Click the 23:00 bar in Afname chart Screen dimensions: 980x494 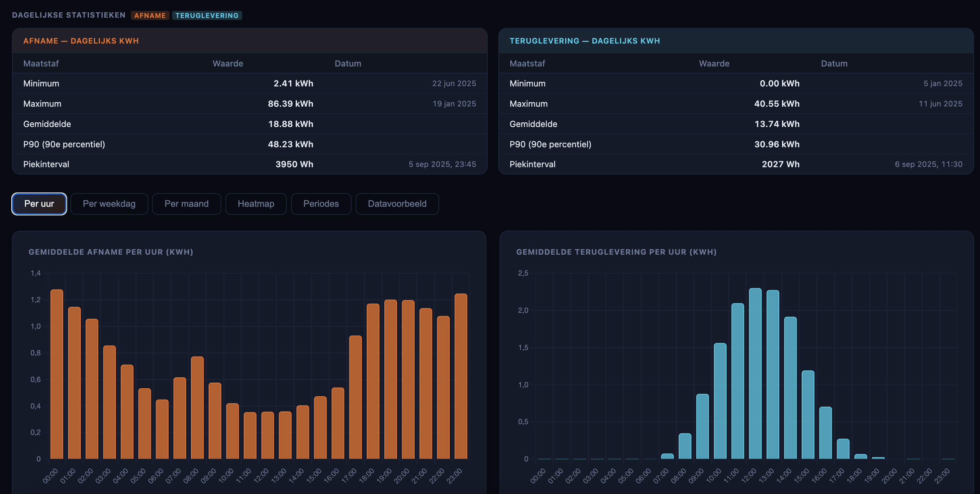461,376
